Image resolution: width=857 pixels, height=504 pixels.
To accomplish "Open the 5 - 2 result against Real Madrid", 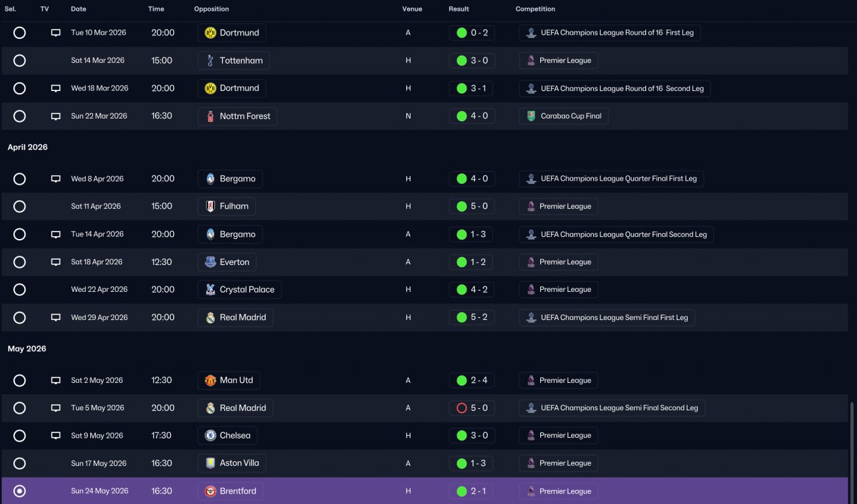I will 472,317.
